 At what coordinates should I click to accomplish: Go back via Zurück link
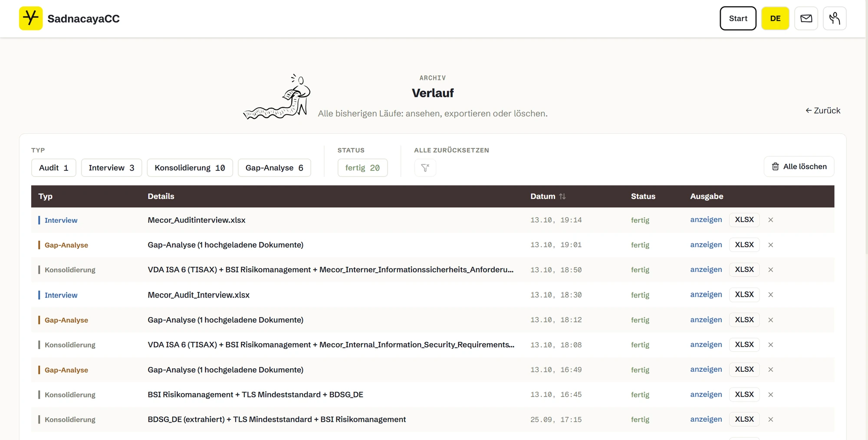click(823, 110)
